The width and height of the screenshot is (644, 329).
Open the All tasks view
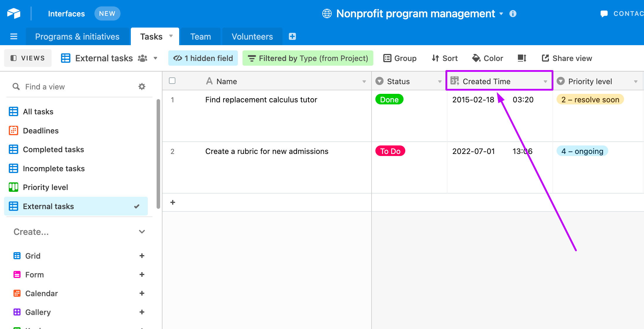[76, 112]
